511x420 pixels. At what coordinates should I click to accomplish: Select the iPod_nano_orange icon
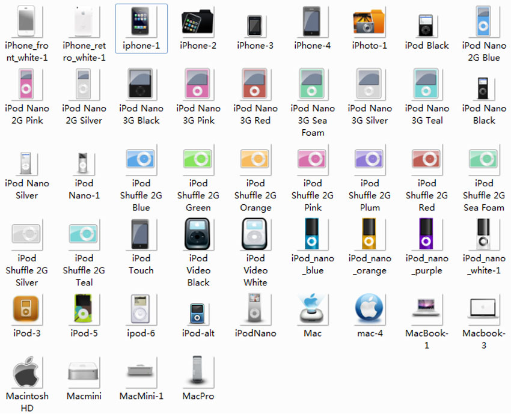coord(369,234)
